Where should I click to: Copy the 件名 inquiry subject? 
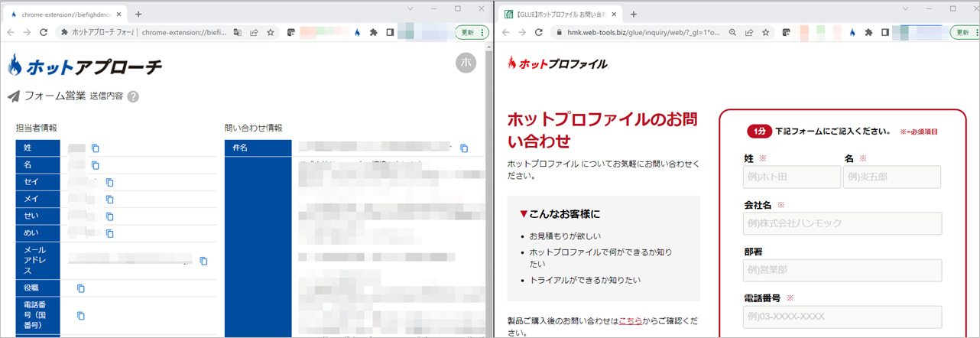464,148
